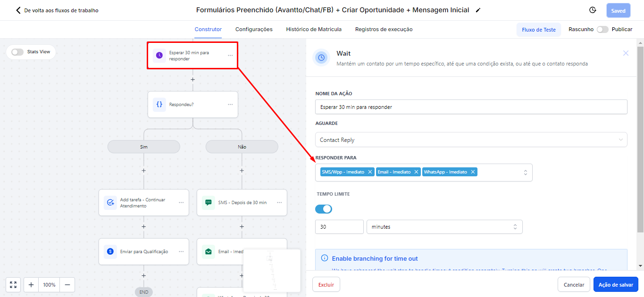Toggle the Rascunho/Publicar switch

[602, 29]
